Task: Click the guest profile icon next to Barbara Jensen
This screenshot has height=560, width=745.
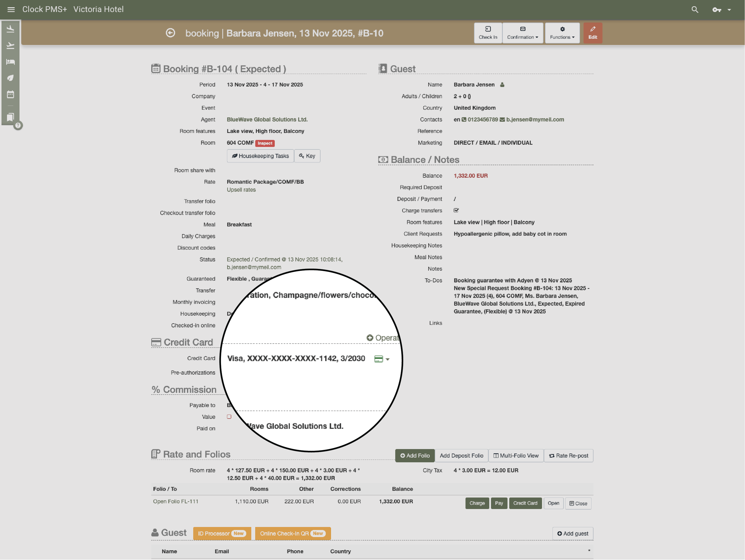Action: [x=502, y=85]
